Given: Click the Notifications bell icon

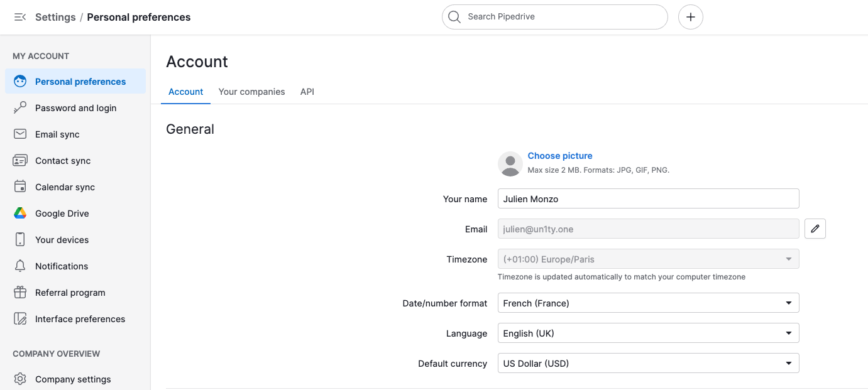Looking at the screenshot, I should click(x=20, y=266).
